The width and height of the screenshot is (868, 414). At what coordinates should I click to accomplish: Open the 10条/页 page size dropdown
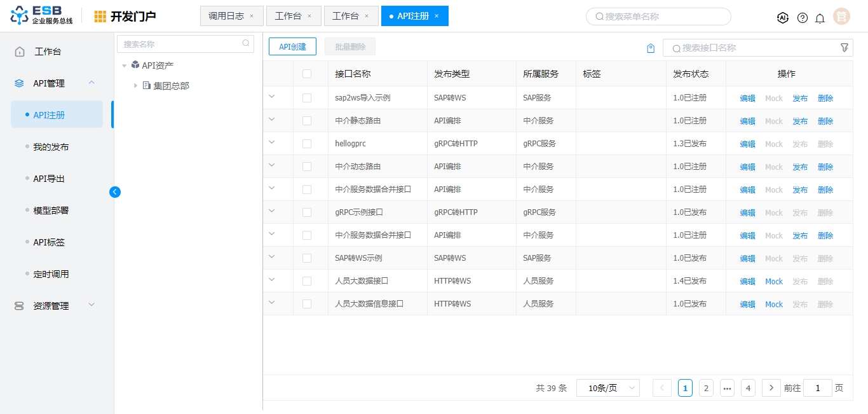[x=607, y=388]
